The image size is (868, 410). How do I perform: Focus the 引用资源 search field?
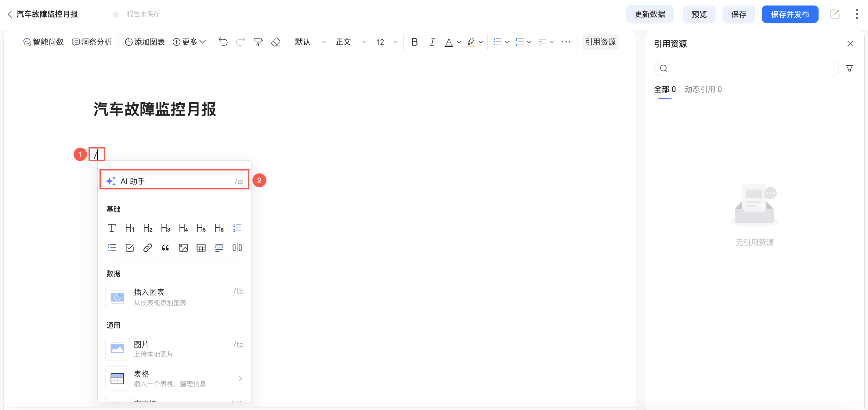pyautogui.click(x=746, y=68)
